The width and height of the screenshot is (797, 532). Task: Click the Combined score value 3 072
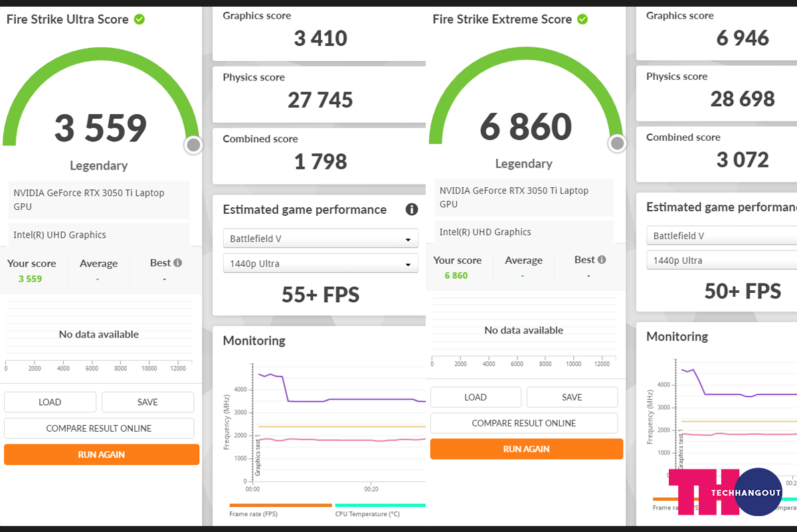pyautogui.click(x=743, y=160)
